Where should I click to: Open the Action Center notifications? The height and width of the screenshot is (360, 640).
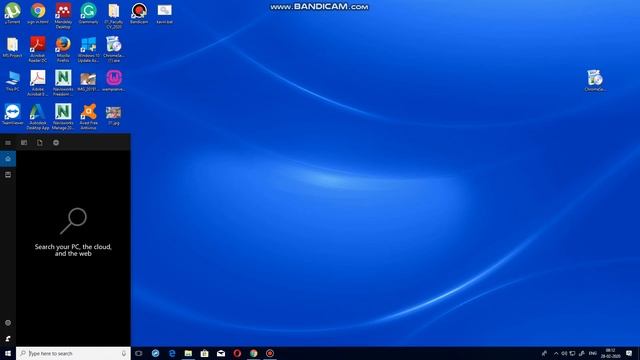tap(629, 353)
